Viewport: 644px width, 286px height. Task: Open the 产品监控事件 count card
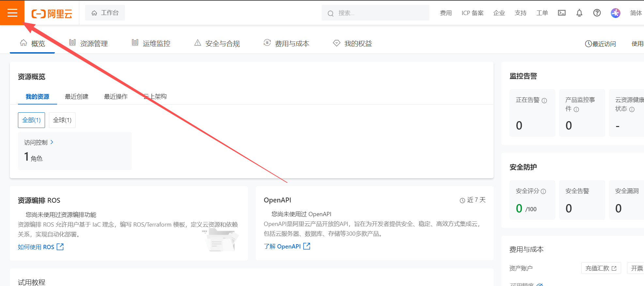point(582,113)
